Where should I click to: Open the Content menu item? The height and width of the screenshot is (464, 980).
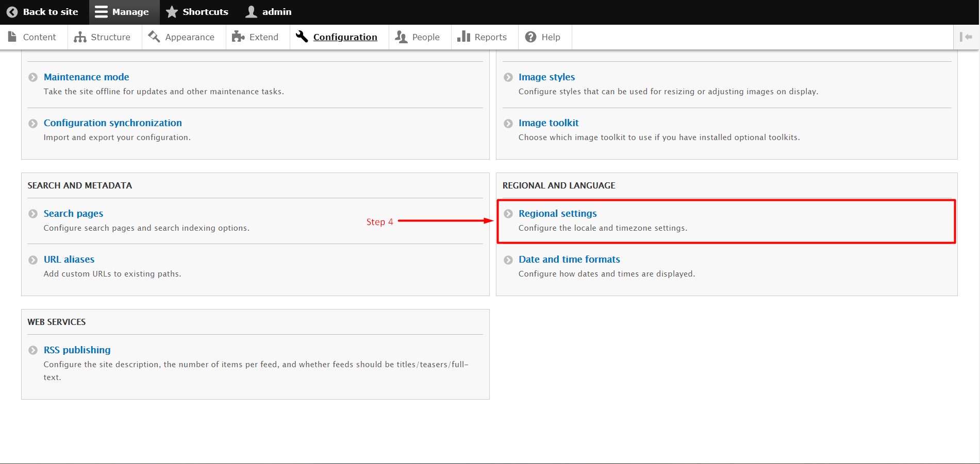click(40, 37)
